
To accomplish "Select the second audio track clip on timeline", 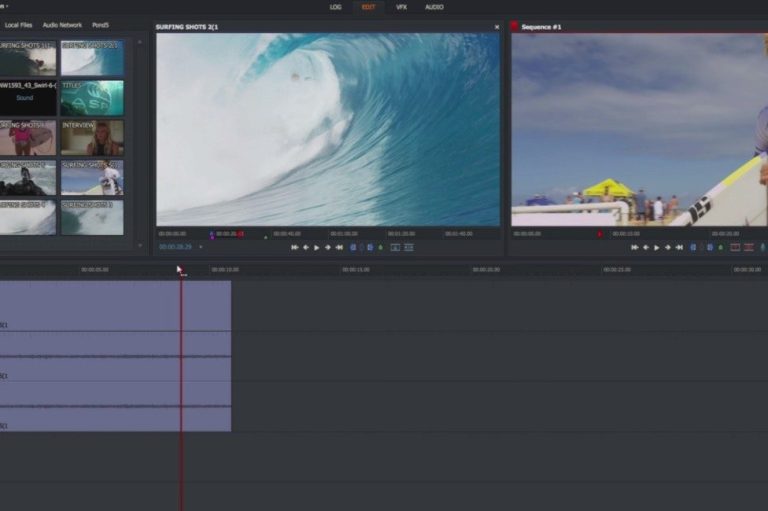I will point(116,407).
